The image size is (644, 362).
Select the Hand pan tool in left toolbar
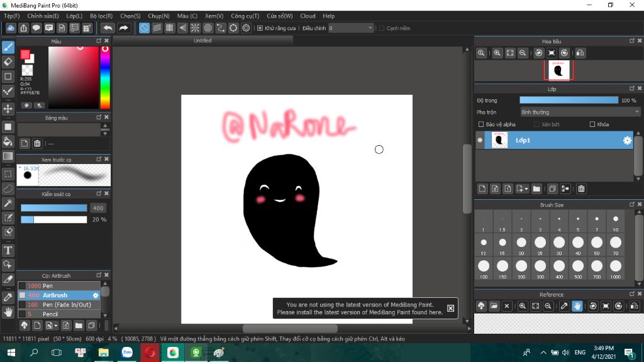8,312
